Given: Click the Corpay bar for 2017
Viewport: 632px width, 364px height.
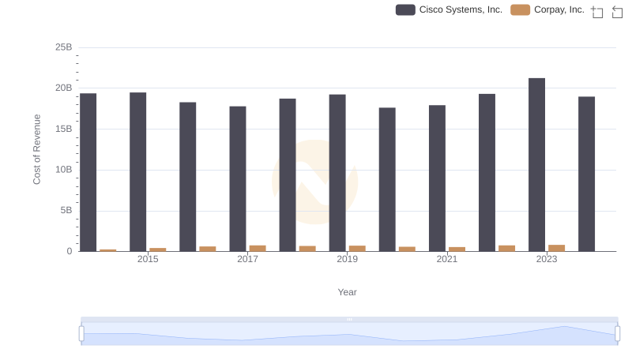Looking at the screenshot, I should tap(258, 249).
